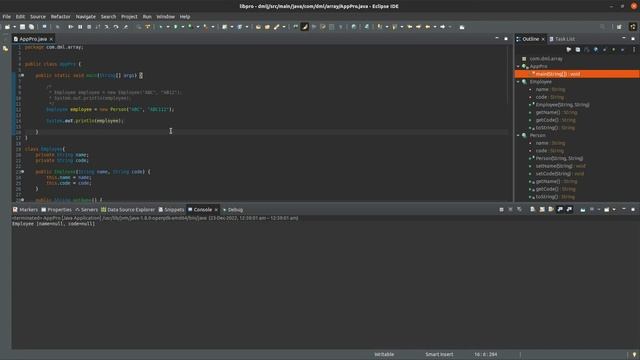Image resolution: width=640 pixels, height=360 pixels.
Task: Click the green Run launch icon
Action: (176, 27)
